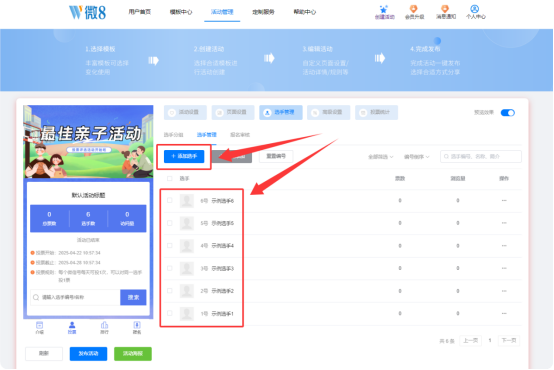
Task: Check the box for 示例选手3
Action: [170, 268]
